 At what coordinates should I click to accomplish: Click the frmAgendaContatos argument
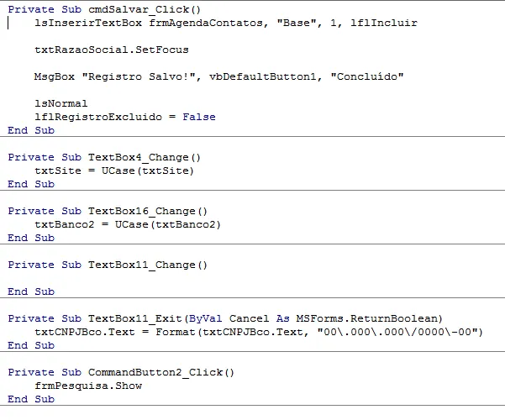tap(206, 23)
